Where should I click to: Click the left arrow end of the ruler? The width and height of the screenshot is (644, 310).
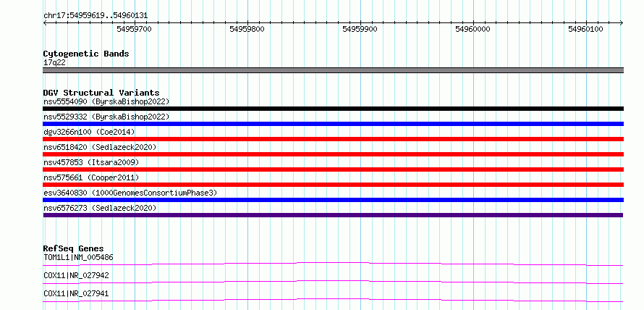pyautogui.click(x=45, y=22)
